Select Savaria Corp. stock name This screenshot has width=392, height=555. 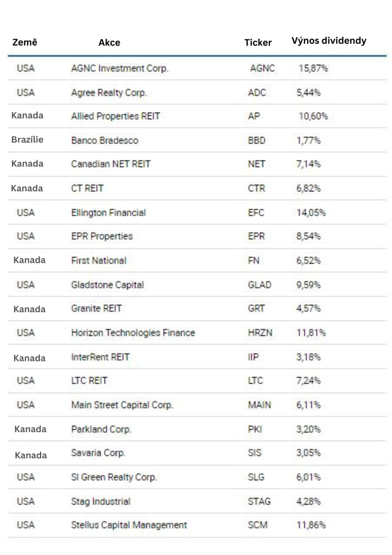[98, 453]
